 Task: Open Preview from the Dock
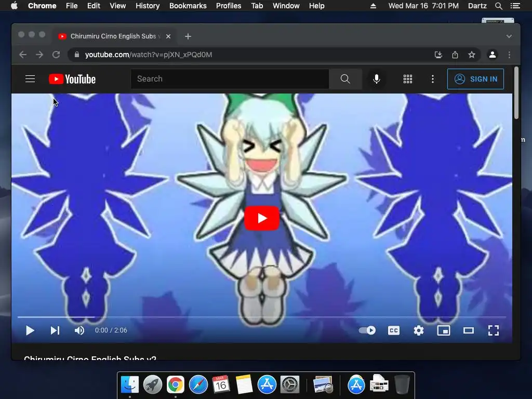[x=323, y=385]
